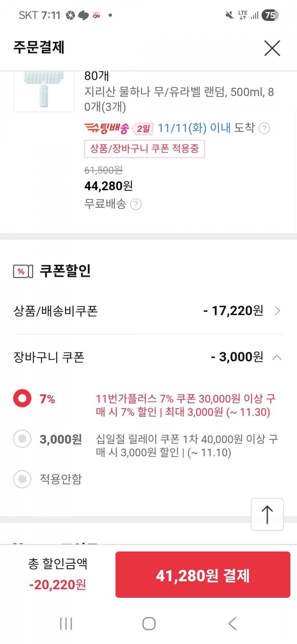
Task: Tap the help icon next to 도착
Action: tap(264, 128)
